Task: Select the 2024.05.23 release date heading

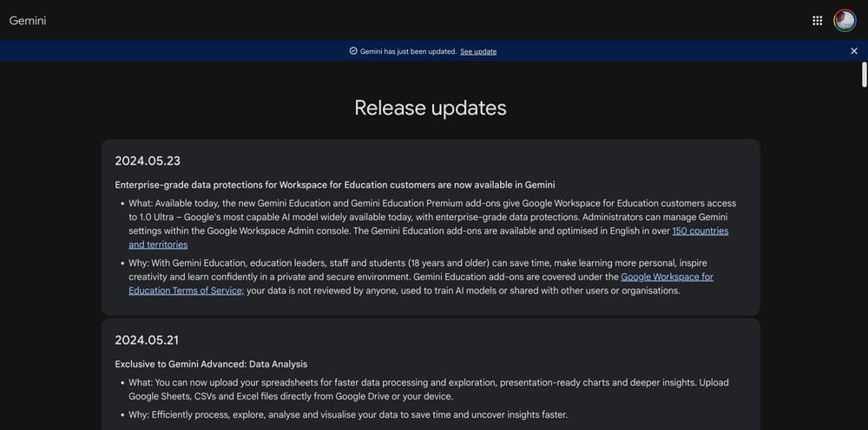Action: click(148, 161)
